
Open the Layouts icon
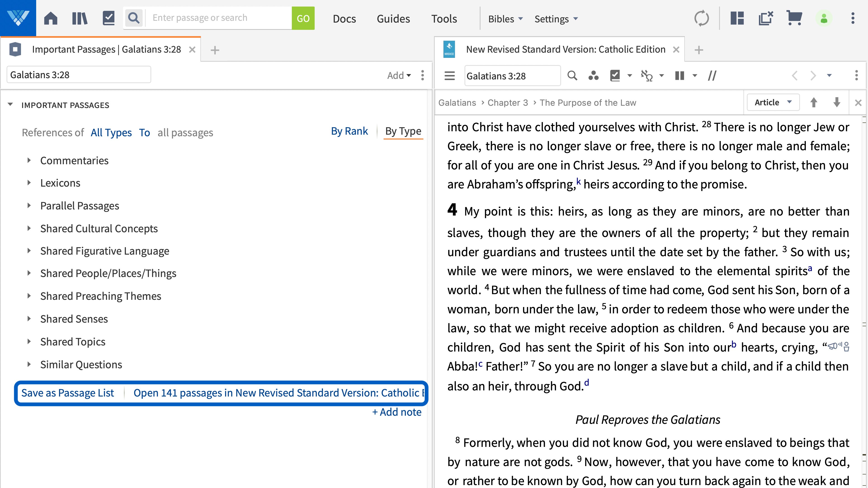point(737,18)
